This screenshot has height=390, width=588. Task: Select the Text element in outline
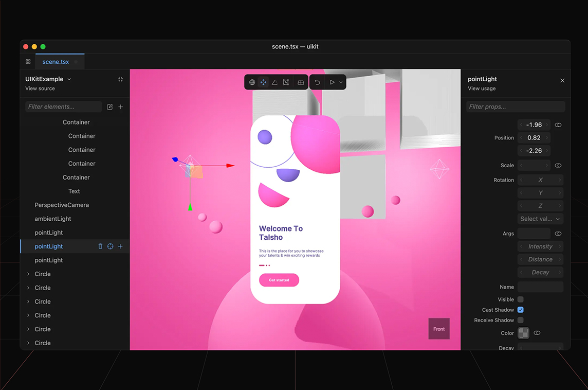75,191
